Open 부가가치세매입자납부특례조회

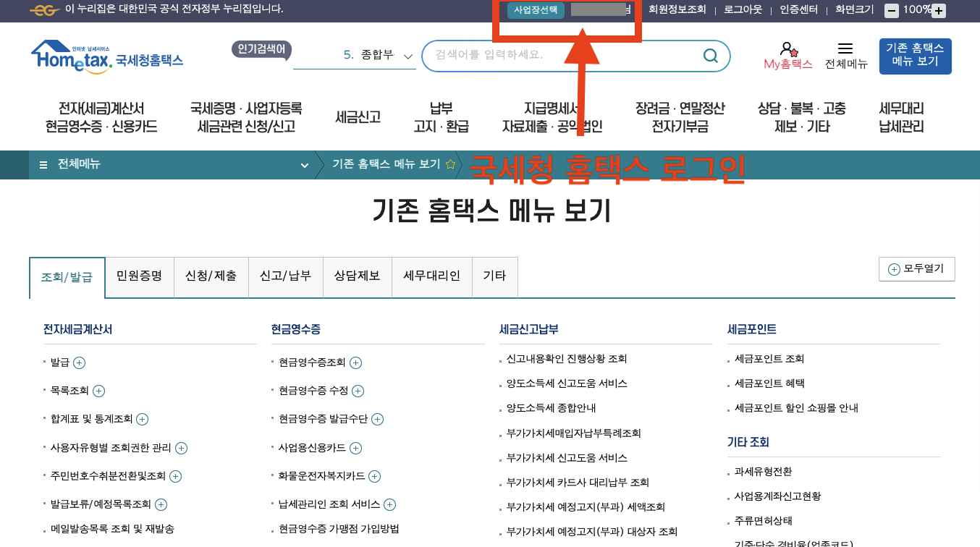(574, 433)
